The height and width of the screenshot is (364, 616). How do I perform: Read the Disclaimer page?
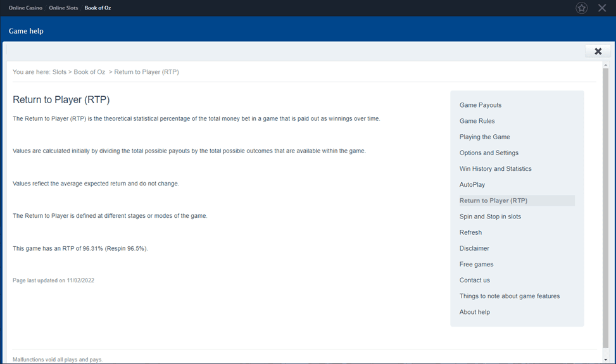[x=474, y=248]
